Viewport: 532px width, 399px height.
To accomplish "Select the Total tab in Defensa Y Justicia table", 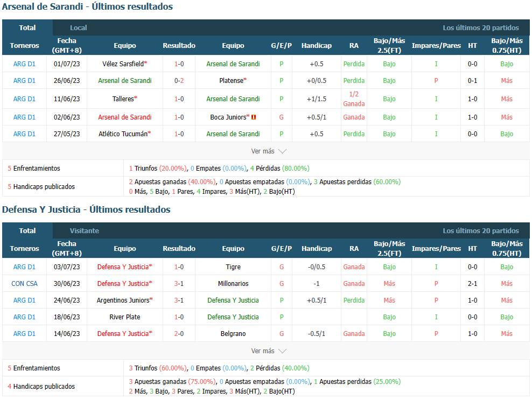I will [x=27, y=230].
